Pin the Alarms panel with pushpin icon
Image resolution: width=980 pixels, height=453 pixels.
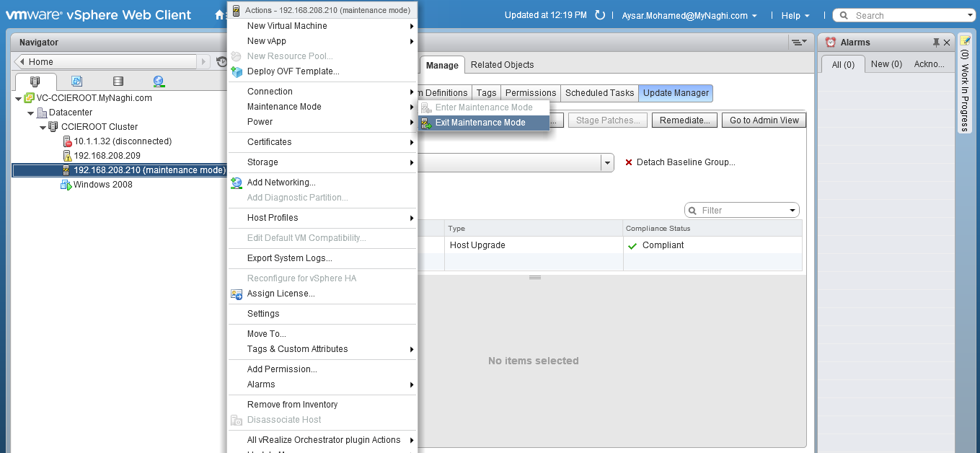tap(936, 43)
